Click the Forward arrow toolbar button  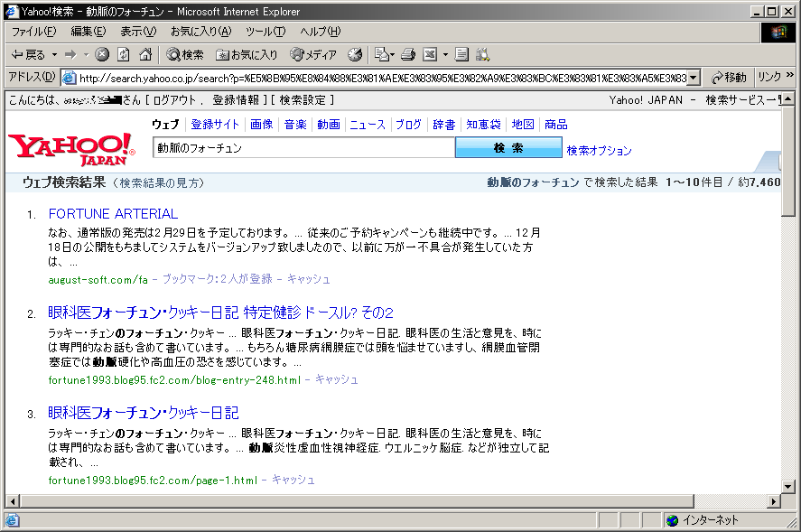tap(70, 54)
